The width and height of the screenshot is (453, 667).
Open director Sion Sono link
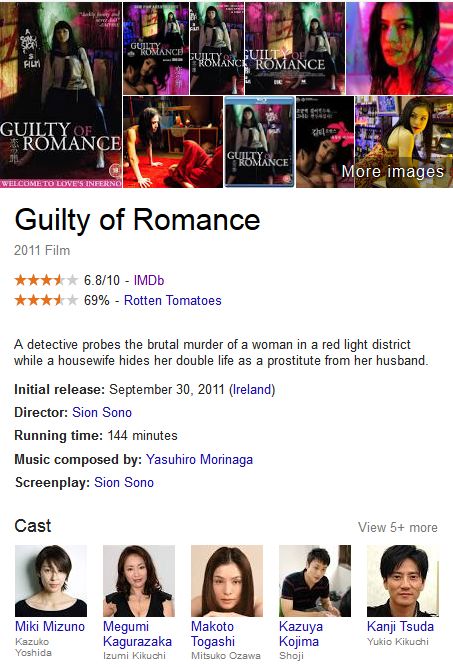coord(102,412)
